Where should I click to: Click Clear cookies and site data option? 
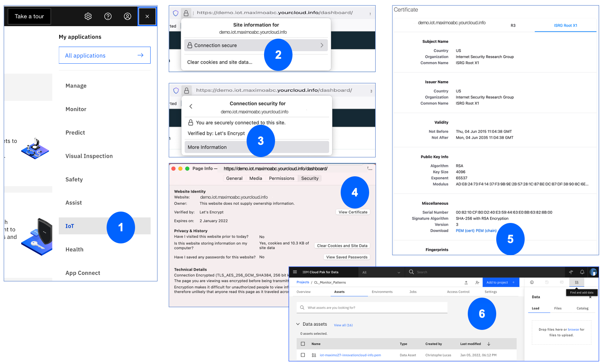220,62
